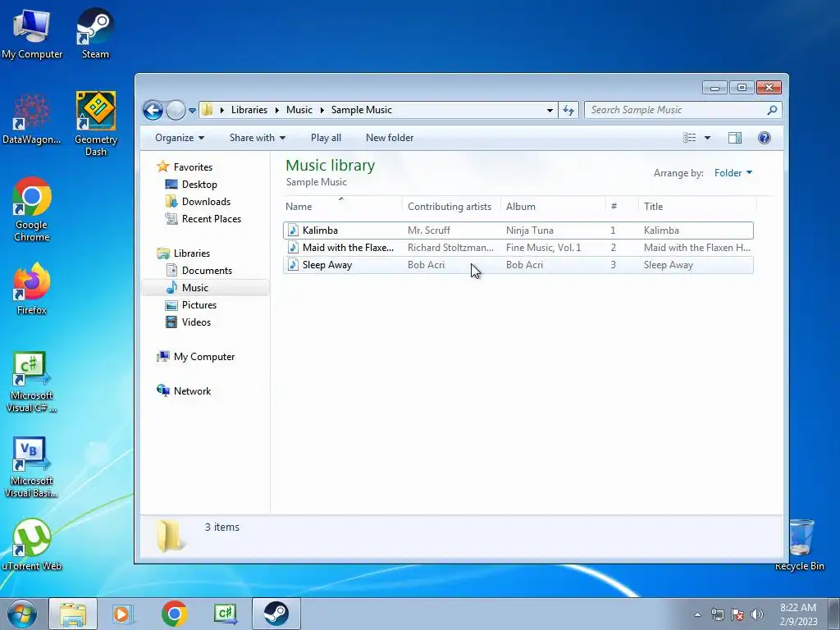Open Windows Start button

click(22, 614)
